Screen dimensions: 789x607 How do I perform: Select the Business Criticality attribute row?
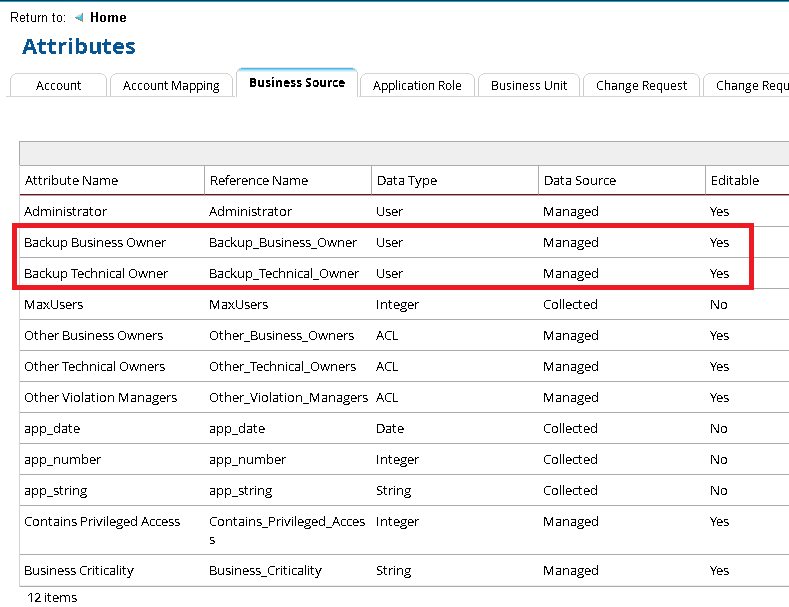[x=78, y=571]
